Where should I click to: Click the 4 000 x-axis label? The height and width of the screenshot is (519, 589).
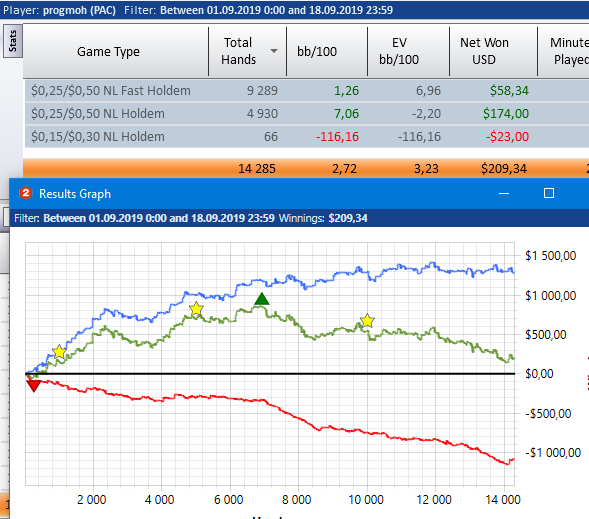point(160,500)
